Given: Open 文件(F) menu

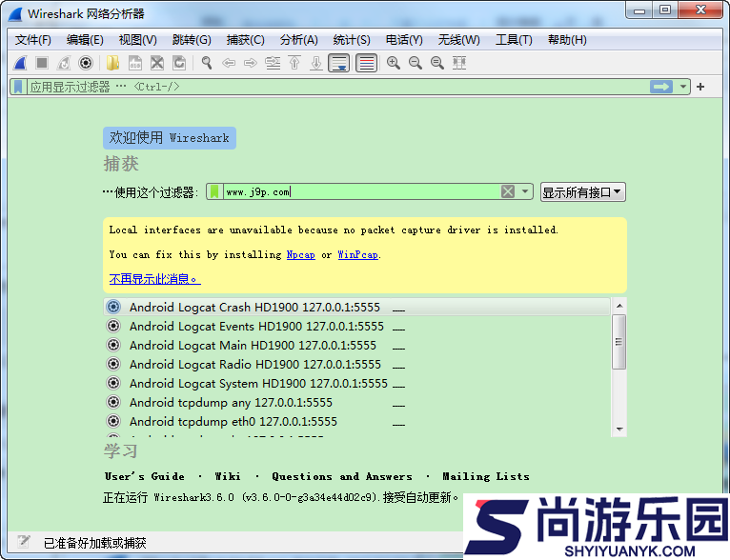Looking at the screenshot, I should [x=33, y=40].
